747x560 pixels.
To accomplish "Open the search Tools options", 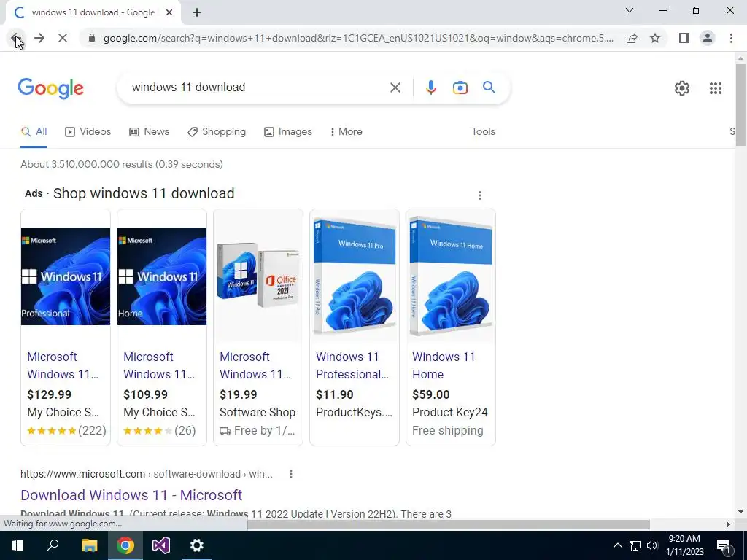I will [x=483, y=132].
